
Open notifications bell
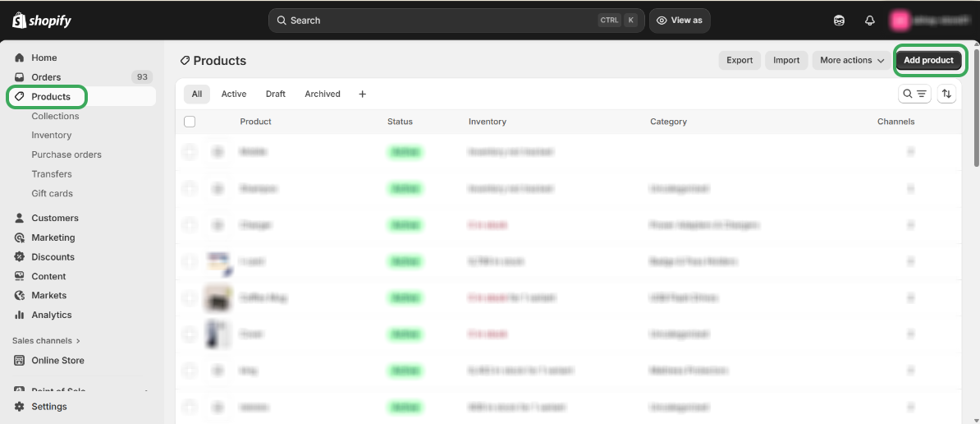tap(869, 21)
